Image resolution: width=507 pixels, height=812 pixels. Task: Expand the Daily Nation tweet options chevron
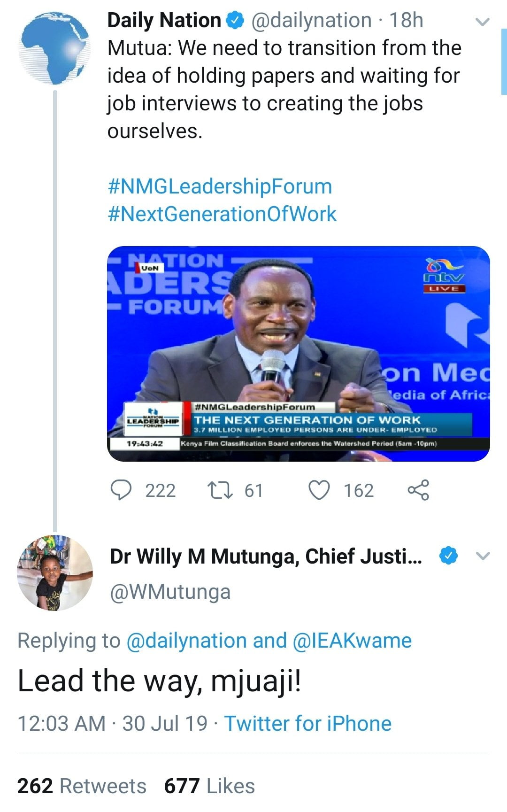click(483, 22)
